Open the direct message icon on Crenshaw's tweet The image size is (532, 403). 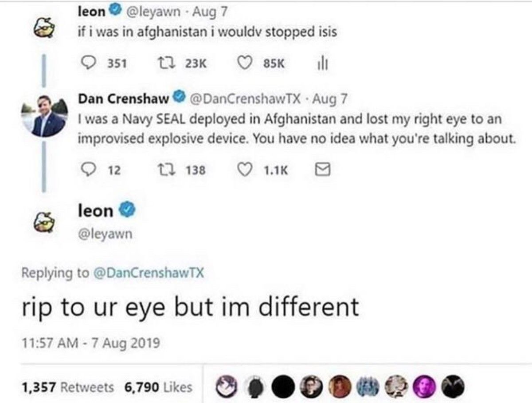click(x=323, y=169)
